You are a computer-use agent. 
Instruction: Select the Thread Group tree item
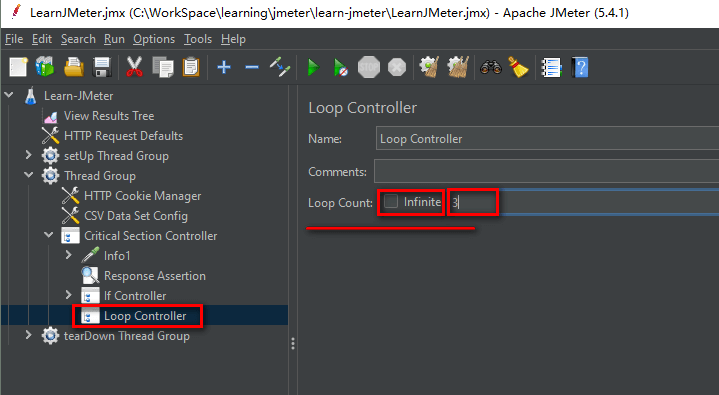[x=100, y=176]
